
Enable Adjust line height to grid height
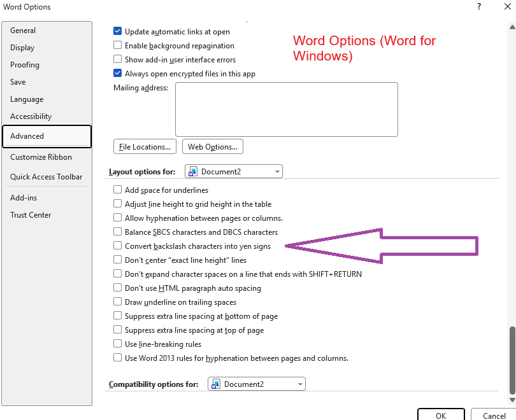coord(117,204)
